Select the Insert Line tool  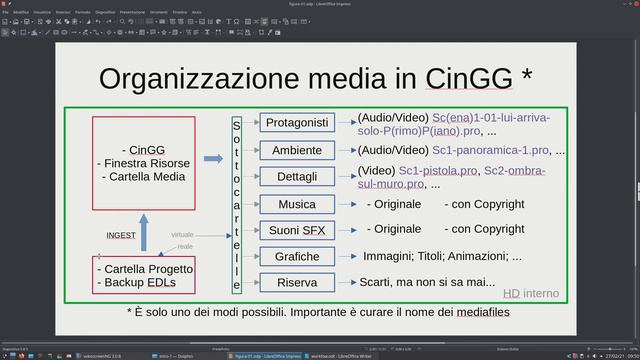[47, 32]
